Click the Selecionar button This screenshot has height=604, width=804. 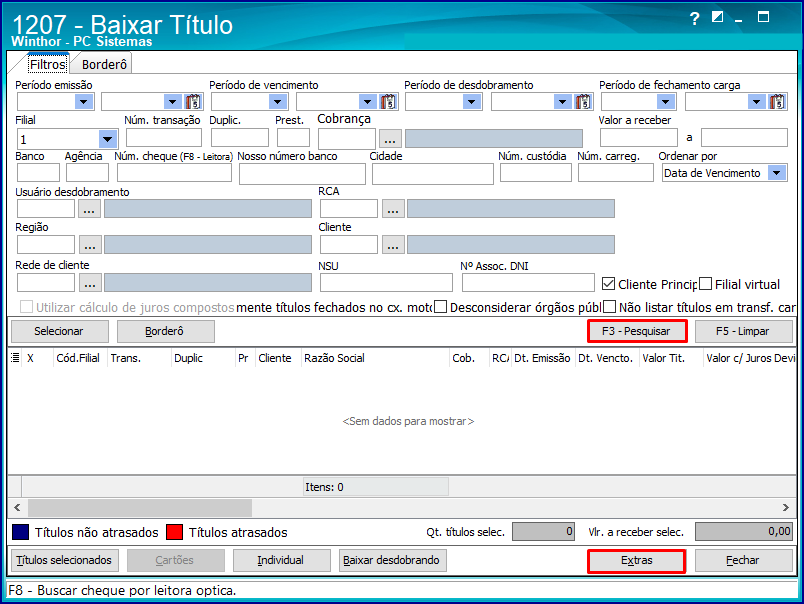(x=59, y=331)
